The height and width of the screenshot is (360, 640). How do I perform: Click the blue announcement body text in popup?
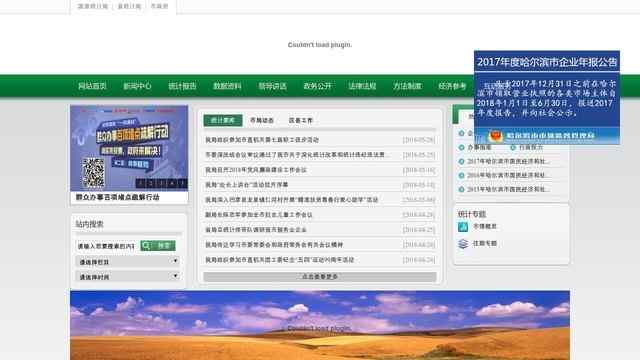(547, 98)
